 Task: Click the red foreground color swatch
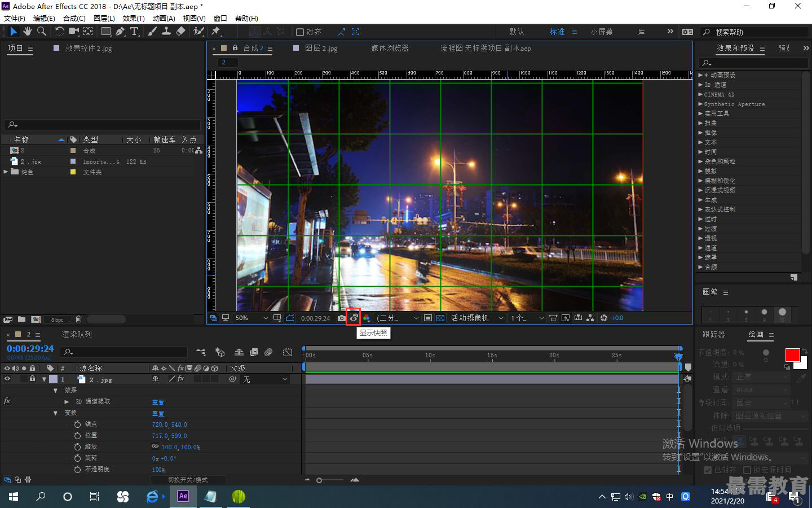tap(792, 355)
